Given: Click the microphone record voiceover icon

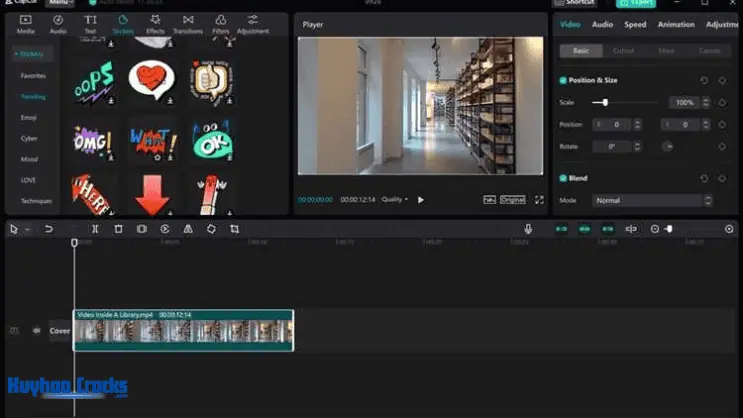Looking at the screenshot, I should (528, 229).
